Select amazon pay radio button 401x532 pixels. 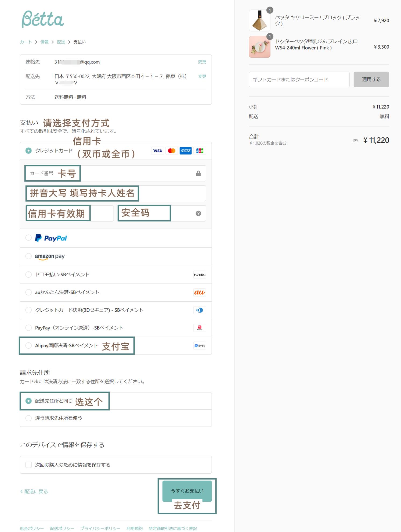click(x=28, y=256)
